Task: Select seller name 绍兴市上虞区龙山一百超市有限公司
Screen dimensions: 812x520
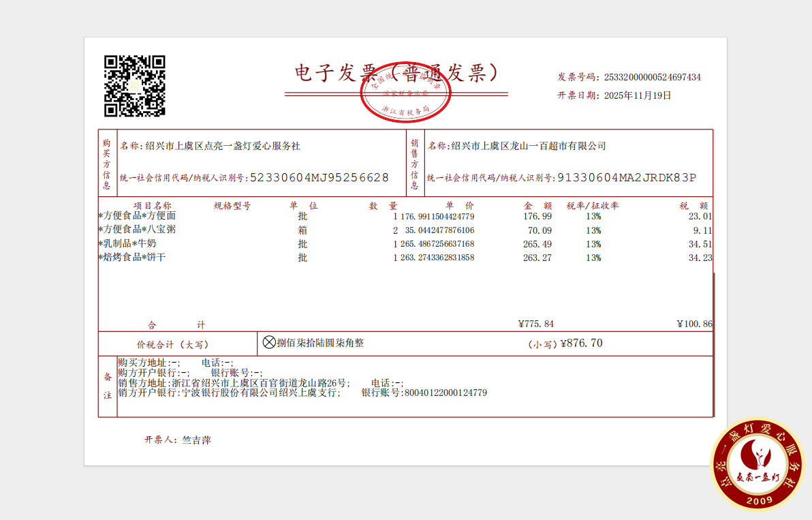Action: pyautogui.click(x=528, y=146)
